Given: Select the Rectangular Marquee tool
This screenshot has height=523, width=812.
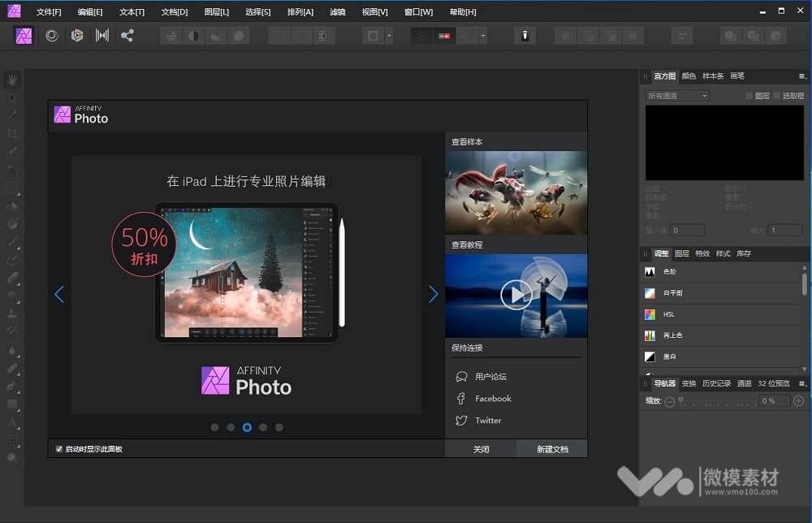Looking at the screenshot, I should pos(12,188).
